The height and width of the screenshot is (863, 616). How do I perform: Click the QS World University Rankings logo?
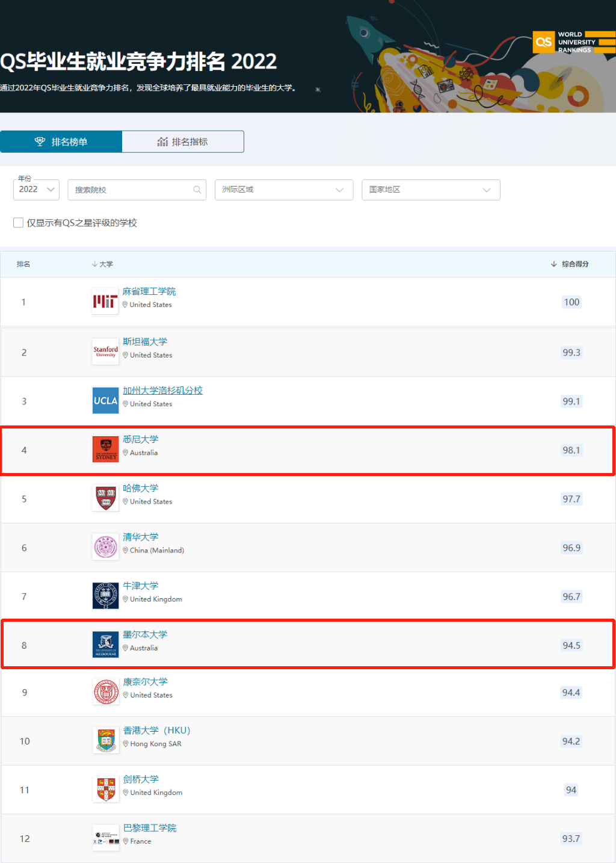(x=574, y=42)
